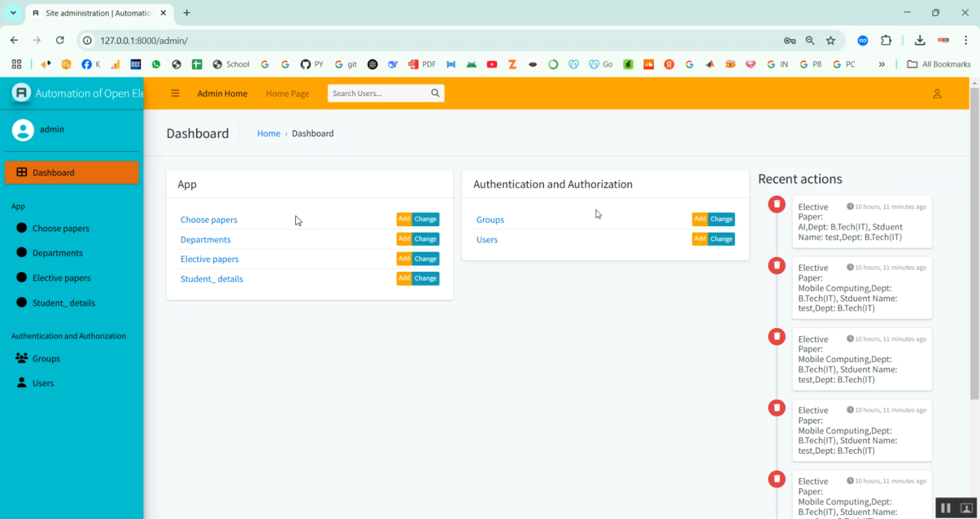Viewport: 980px width, 519px height.
Task: Click Change button for Users
Action: [721, 239]
